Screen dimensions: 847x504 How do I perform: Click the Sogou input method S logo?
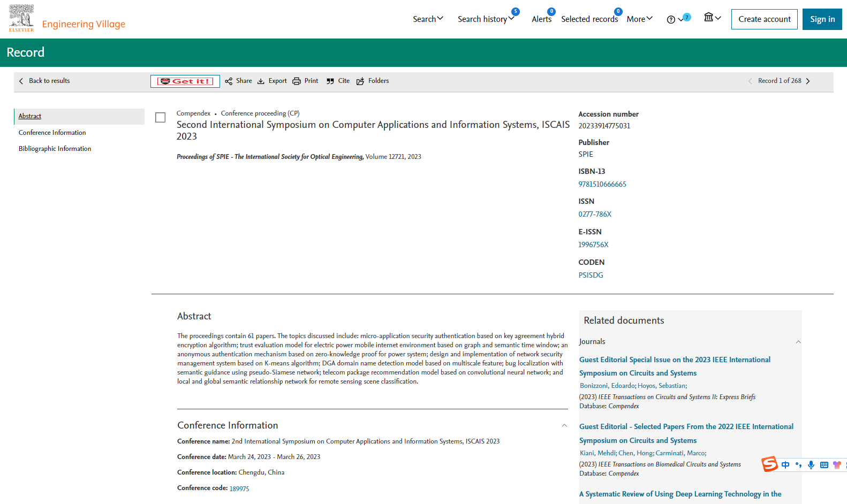769,464
